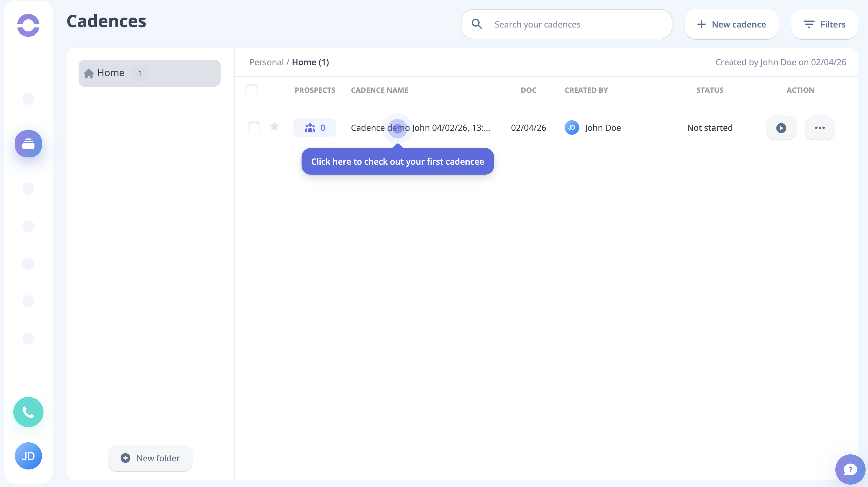
Task: Star the Cadence demo John row
Action: click(x=274, y=127)
